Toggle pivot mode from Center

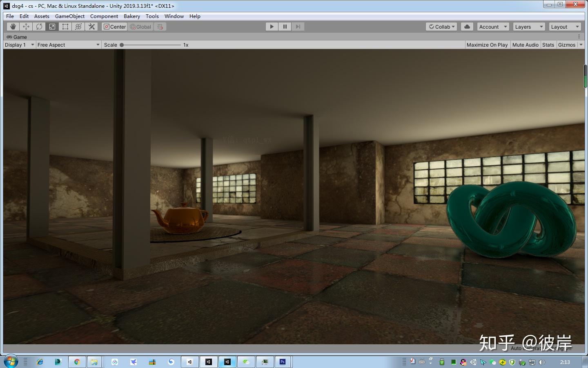[114, 27]
